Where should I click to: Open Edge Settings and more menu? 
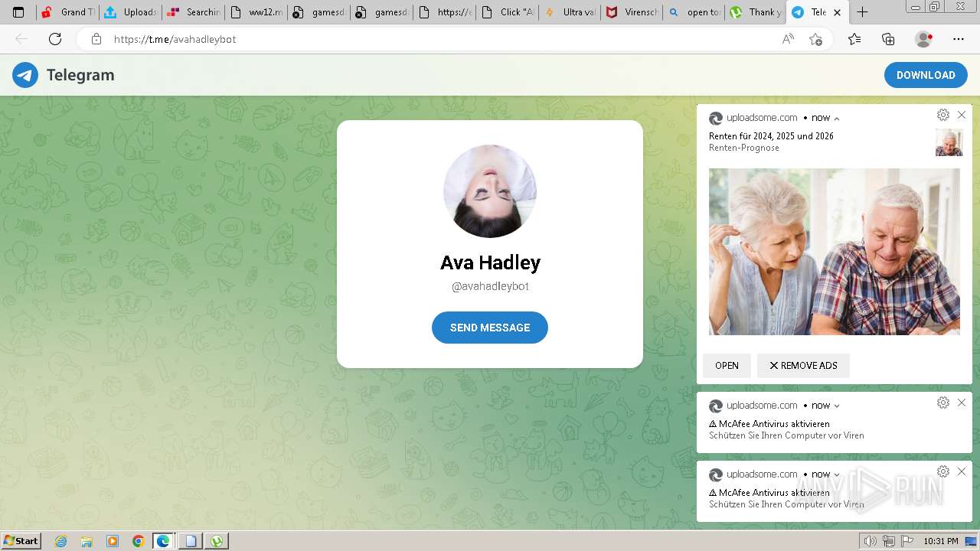959,39
